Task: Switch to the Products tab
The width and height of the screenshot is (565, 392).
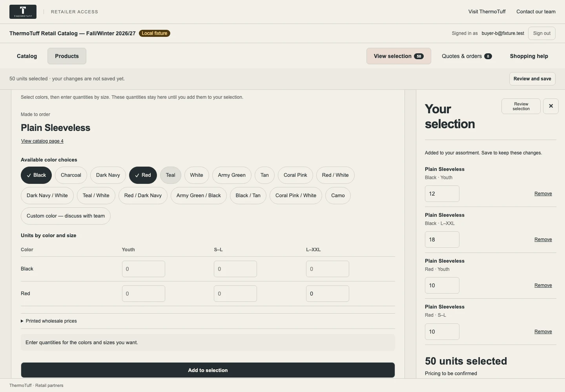Action: point(67,56)
